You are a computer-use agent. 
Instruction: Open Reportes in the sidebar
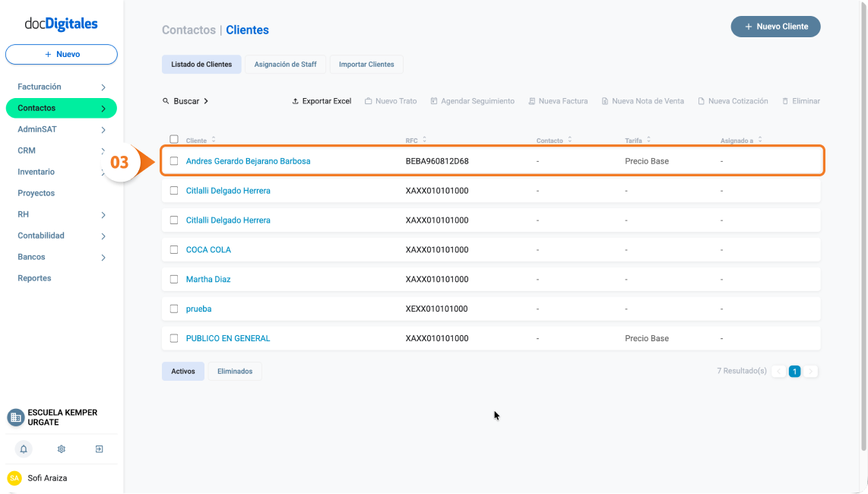[x=34, y=279]
